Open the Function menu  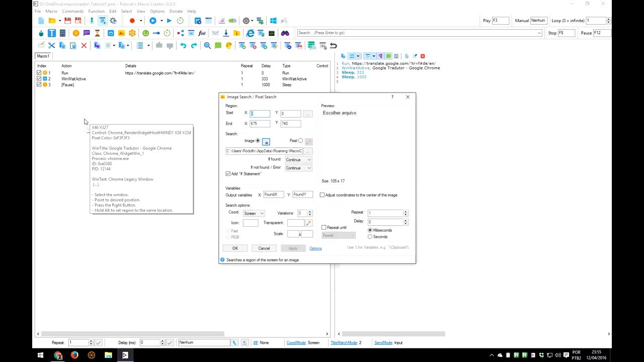click(96, 11)
